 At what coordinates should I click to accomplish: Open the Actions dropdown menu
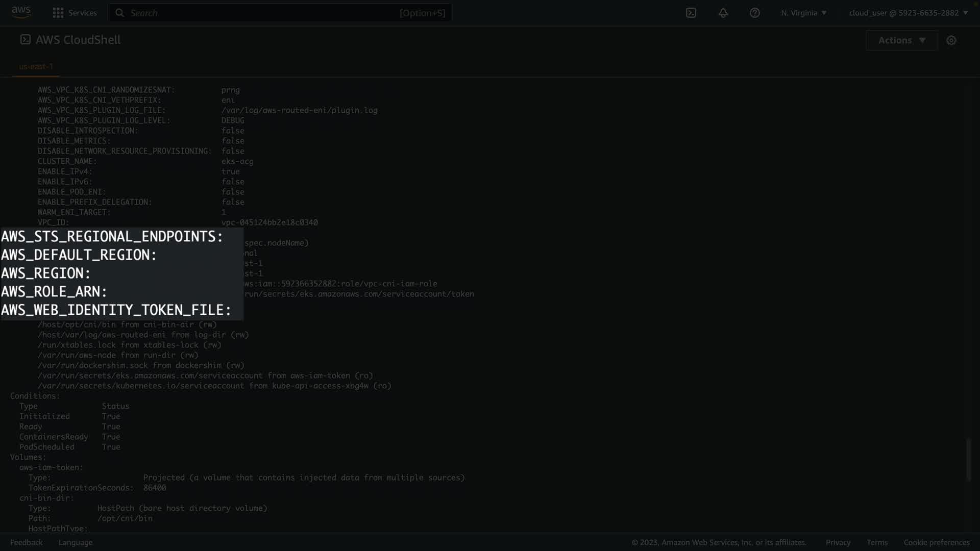coord(901,40)
